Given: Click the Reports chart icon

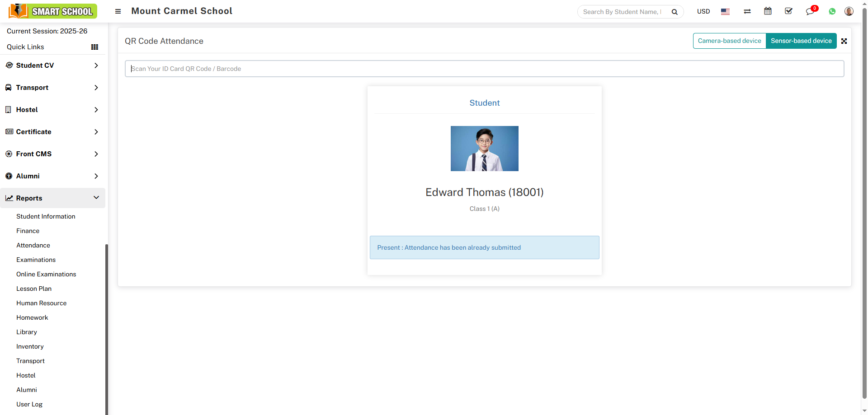Looking at the screenshot, I should 9,198.
